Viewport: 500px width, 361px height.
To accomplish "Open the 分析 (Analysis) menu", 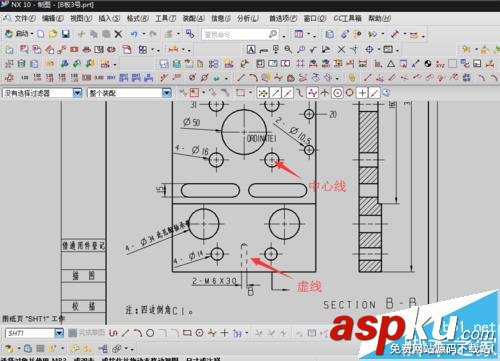I will pos(248,18).
